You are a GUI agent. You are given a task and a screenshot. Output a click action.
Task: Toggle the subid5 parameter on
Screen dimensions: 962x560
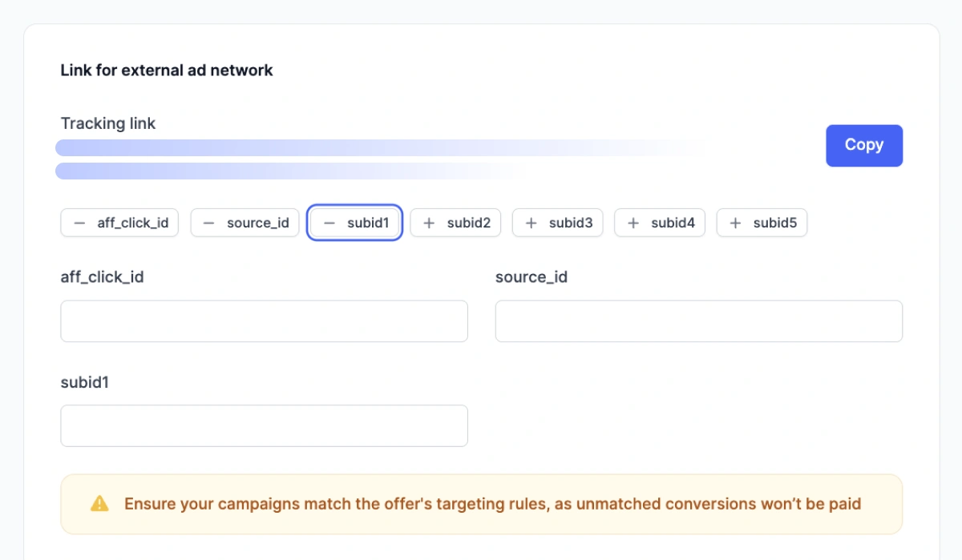click(x=762, y=223)
